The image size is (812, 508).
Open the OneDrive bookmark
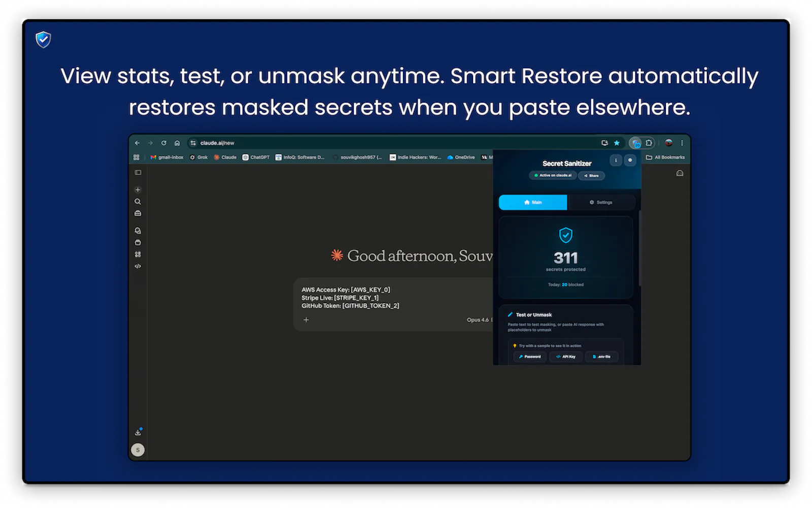[461, 157]
